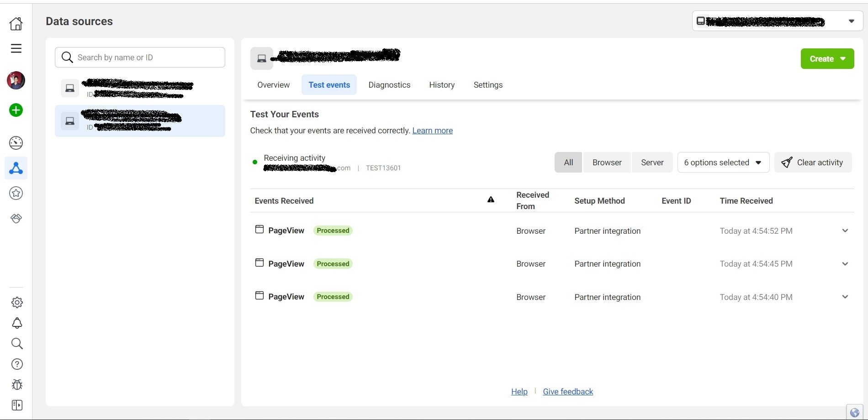
Task: Filter events by Browser
Action: [607, 163]
